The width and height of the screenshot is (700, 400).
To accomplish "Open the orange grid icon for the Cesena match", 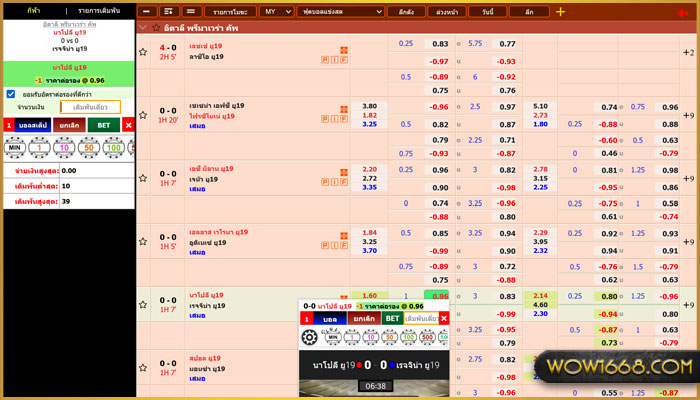I will coord(344,107).
